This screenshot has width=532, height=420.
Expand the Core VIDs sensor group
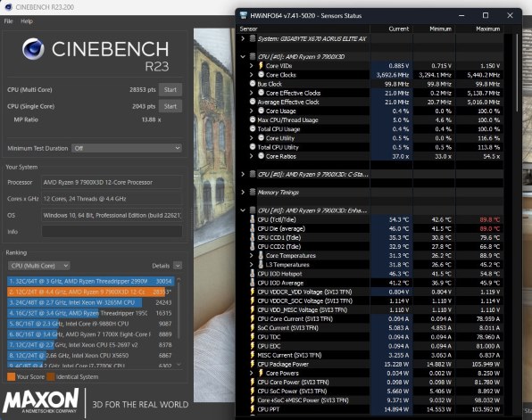252,66
